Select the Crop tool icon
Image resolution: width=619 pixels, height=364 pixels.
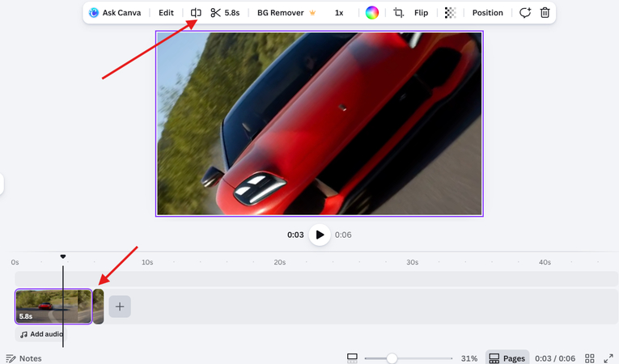[399, 13]
